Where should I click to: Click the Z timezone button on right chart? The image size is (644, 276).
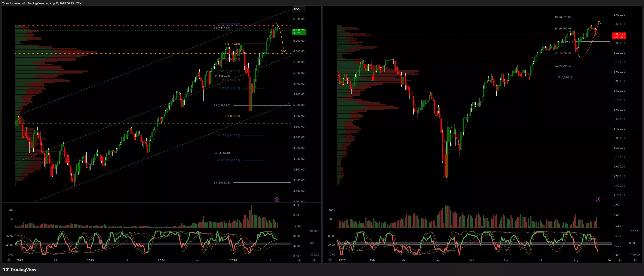(x=330, y=260)
